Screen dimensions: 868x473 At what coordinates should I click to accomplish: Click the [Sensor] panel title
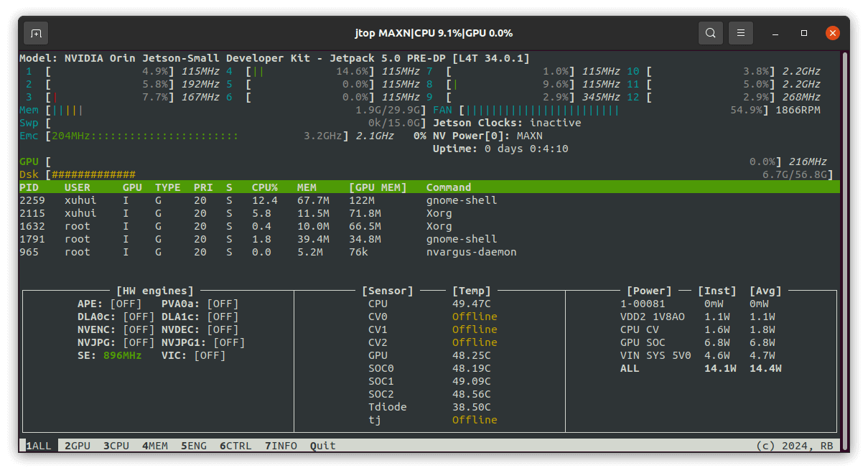coord(388,291)
